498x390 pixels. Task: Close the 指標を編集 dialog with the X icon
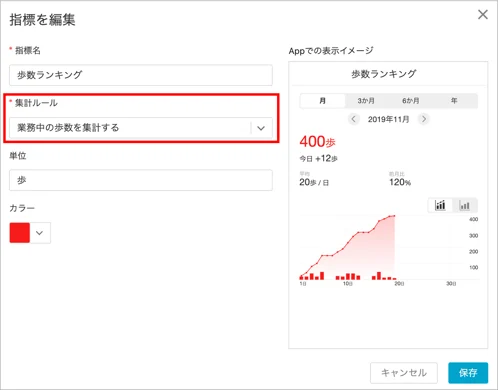coord(483,15)
